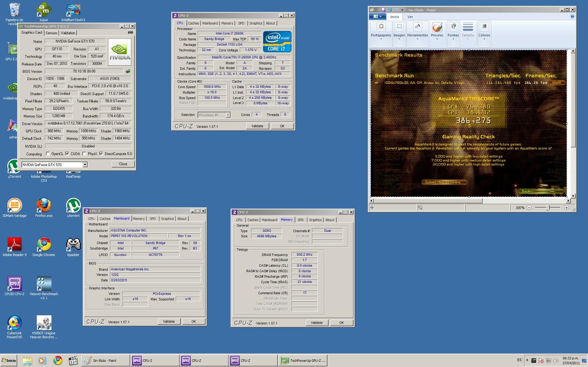Open CyberLink PowerDVD desktop icon
The height and width of the screenshot is (367, 588).
pyautogui.click(x=14, y=327)
